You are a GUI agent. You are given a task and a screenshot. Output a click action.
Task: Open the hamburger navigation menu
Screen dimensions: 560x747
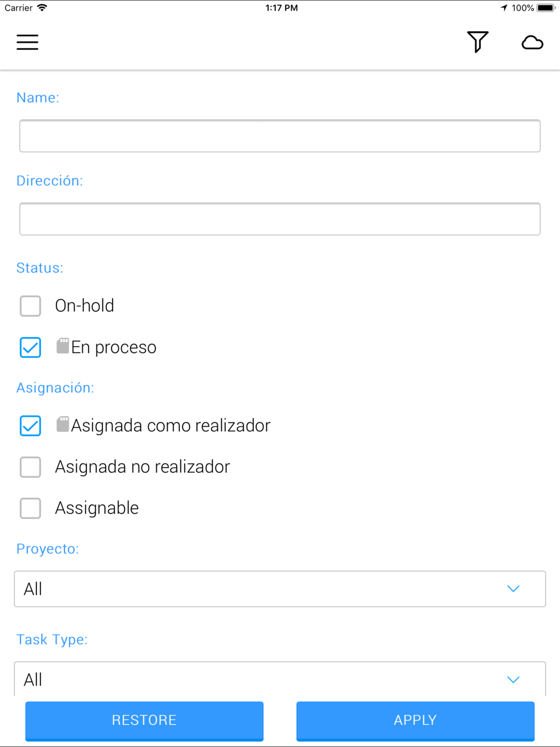point(27,42)
